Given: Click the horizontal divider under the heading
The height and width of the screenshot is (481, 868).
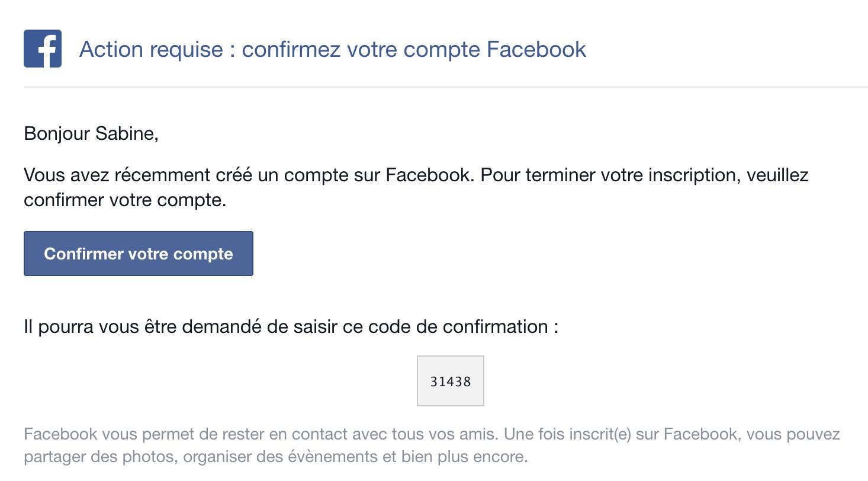Looking at the screenshot, I should point(445,87).
